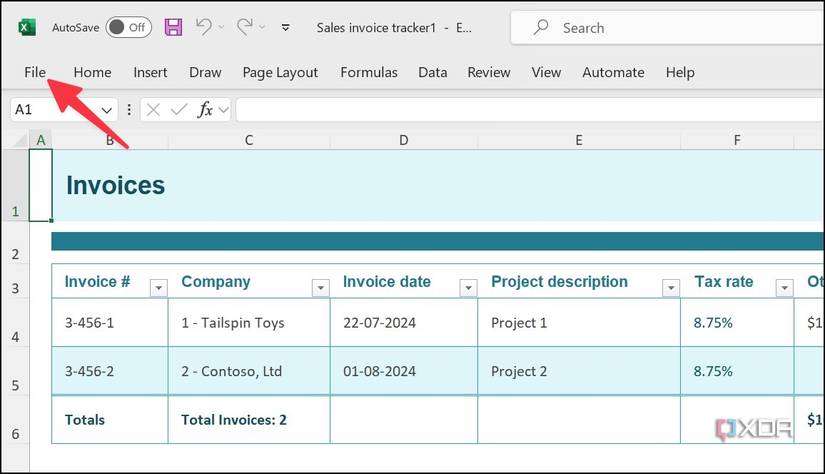
Task: Click the Save floppy disk icon
Action: [173, 28]
